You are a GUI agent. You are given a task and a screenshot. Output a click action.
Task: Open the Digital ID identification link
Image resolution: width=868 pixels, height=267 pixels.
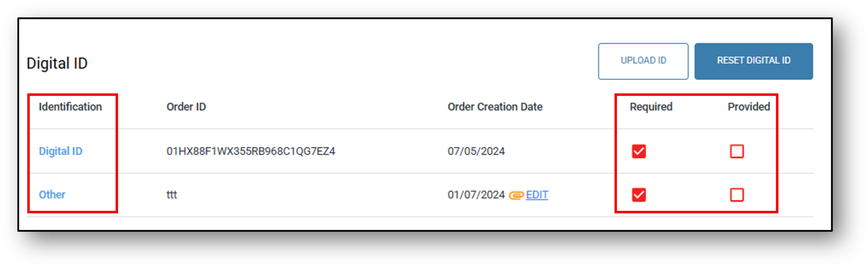(61, 151)
